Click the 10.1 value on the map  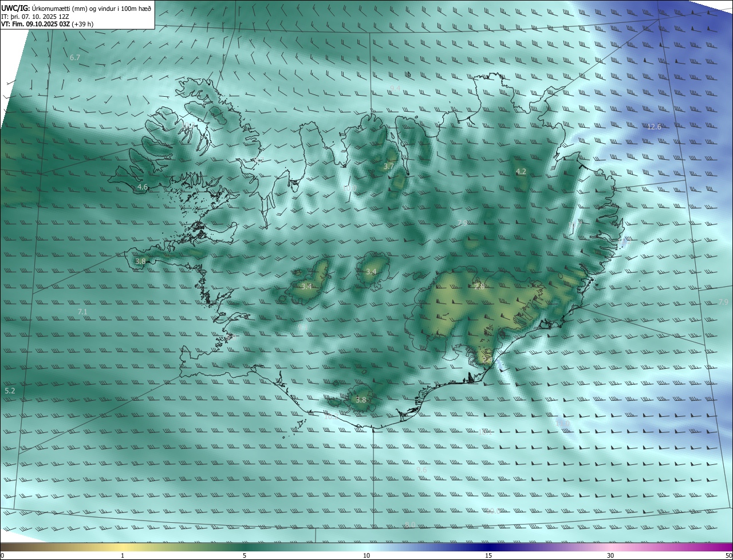click(485, 432)
